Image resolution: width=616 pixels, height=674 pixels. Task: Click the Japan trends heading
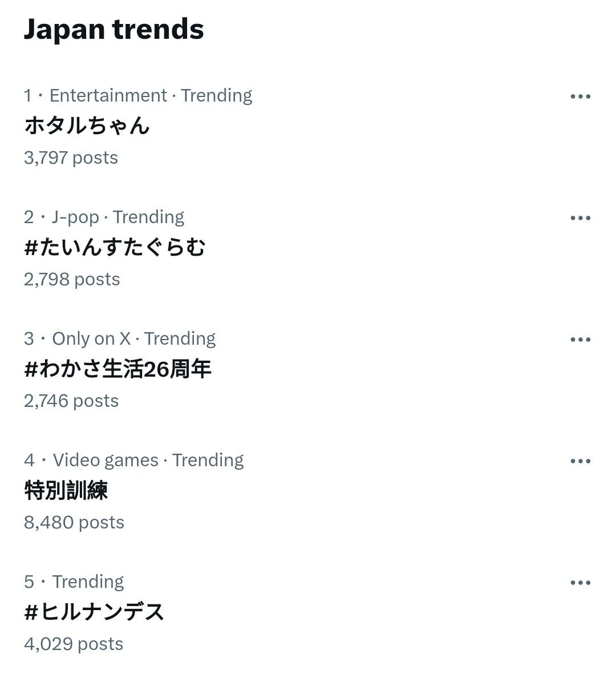pyautogui.click(x=114, y=29)
